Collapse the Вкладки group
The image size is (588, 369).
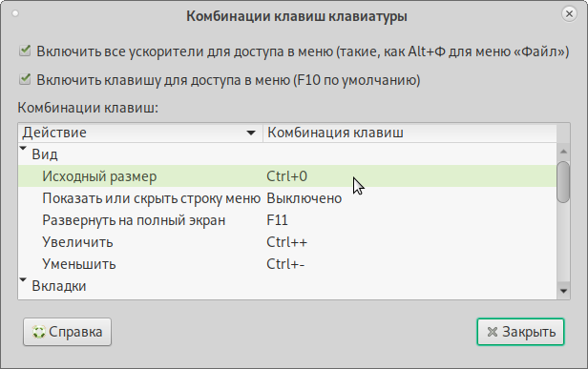click(x=23, y=280)
